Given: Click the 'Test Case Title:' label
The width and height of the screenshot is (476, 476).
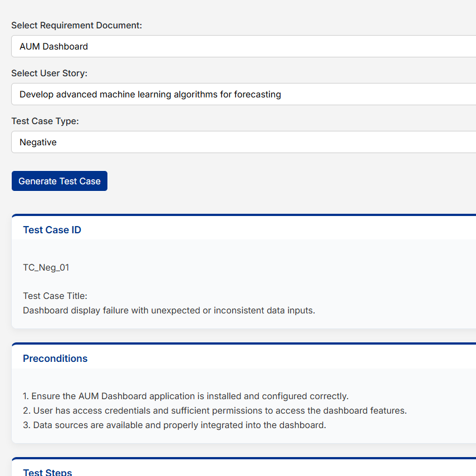Looking at the screenshot, I should 55,296.
